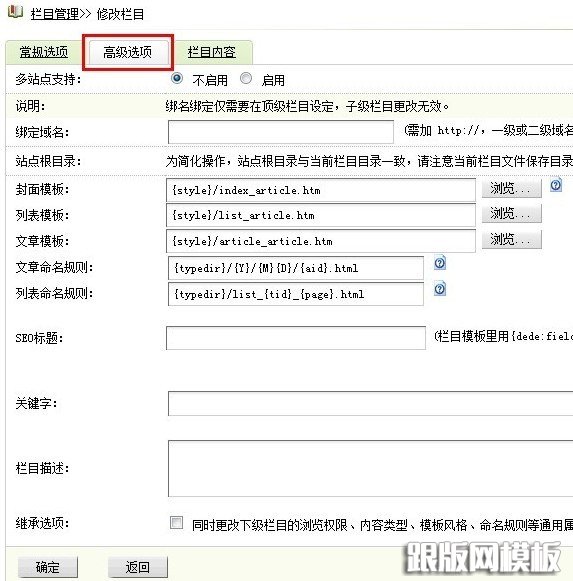Focus the 列表命名规则 input field
This screenshot has width=573, height=581.
[296, 294]
